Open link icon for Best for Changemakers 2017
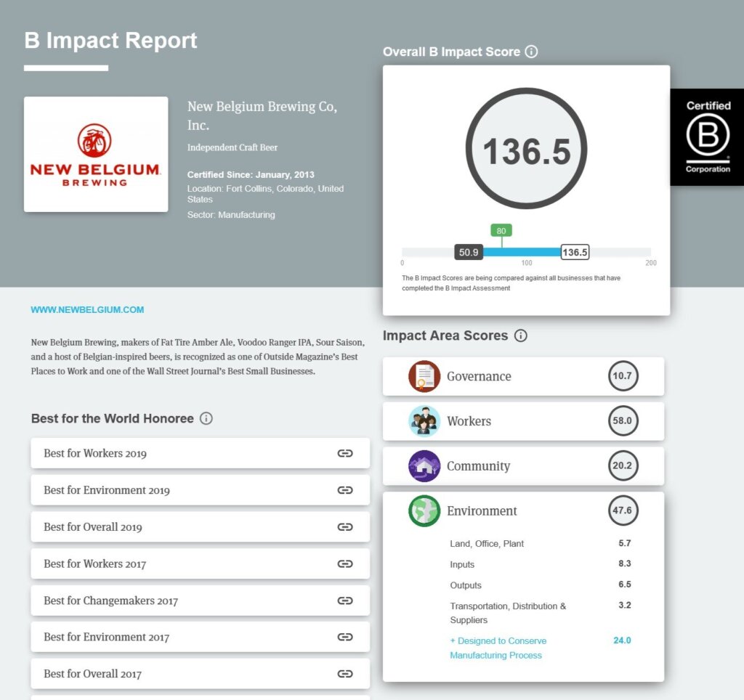This screenshot has width=744, height=700. coord(345,601)
